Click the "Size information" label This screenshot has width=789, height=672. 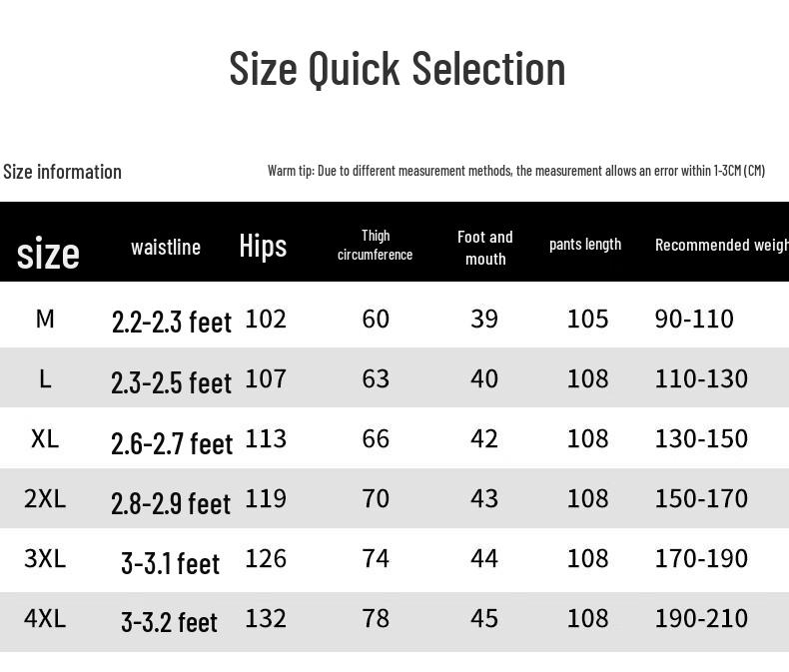[x=62, y=172]
